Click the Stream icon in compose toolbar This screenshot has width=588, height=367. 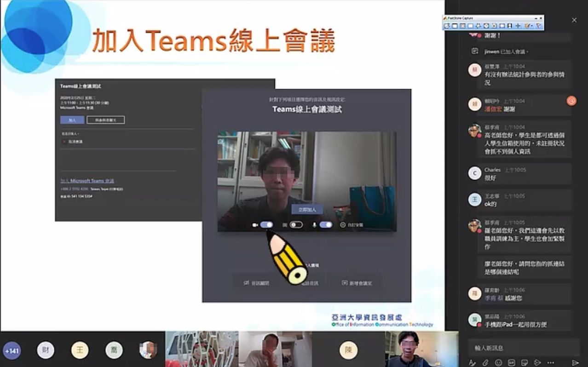point(537,362)
